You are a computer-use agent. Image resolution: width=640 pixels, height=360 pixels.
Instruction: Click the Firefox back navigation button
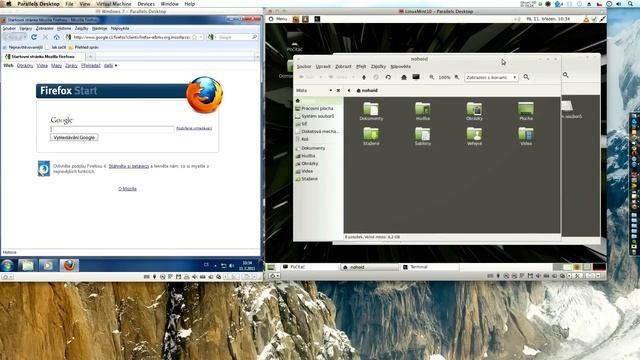9,37
